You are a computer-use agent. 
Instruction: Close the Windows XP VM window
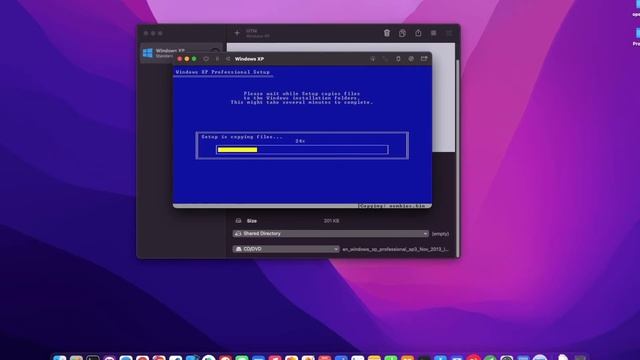coord(180,59)
